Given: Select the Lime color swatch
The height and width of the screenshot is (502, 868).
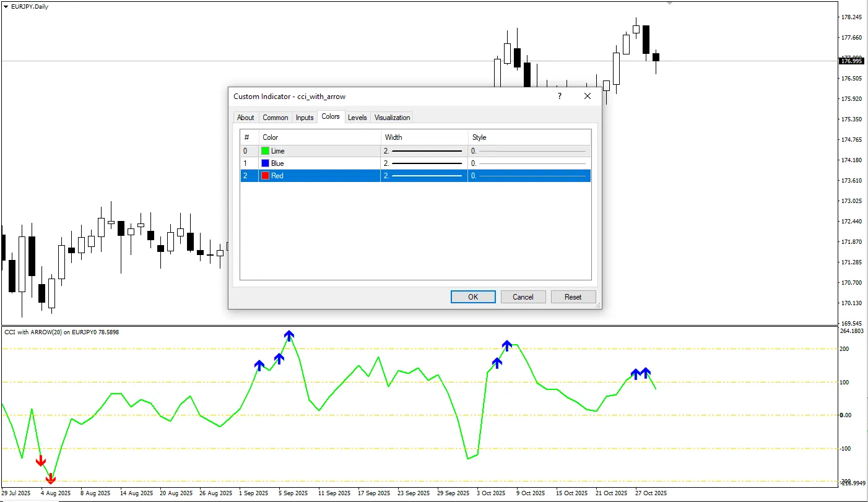Looking at the screenshot, I should tap(265, 151).
